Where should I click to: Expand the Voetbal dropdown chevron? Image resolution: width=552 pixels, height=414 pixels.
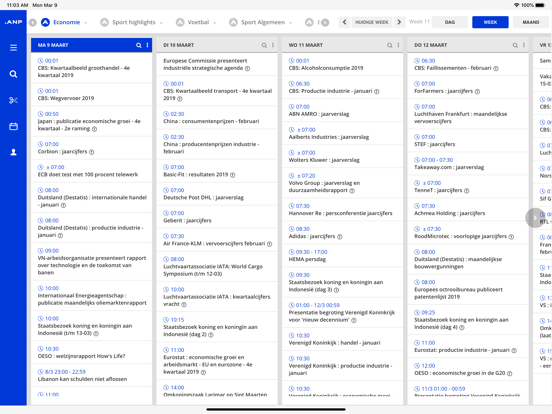(214, 23)
